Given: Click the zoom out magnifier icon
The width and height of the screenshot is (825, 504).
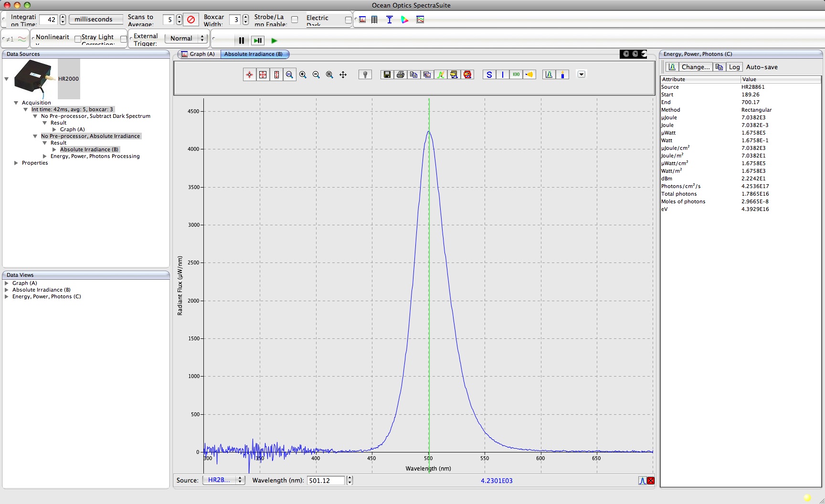Looking at the screenshot, I should click(316, 74).
